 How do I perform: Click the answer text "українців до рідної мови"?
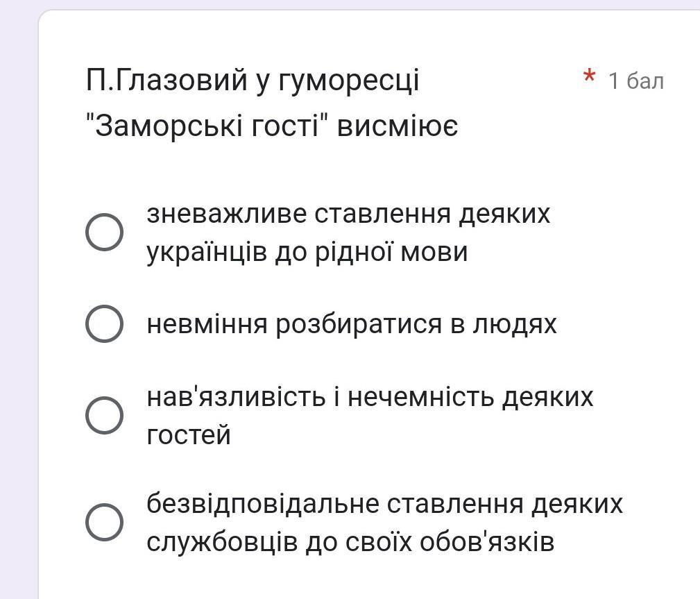tap(307, 252)
